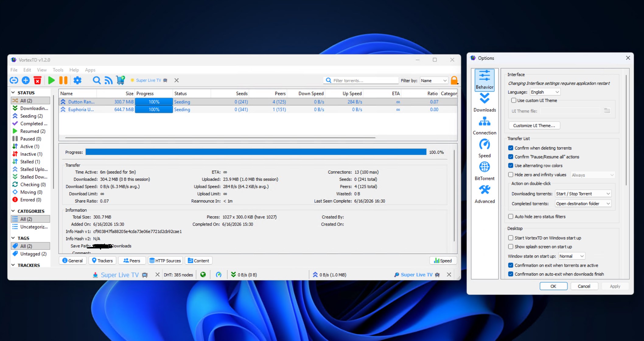Click the search magnifier toolbar icon

pyautogui.click(x=96, y=80)
